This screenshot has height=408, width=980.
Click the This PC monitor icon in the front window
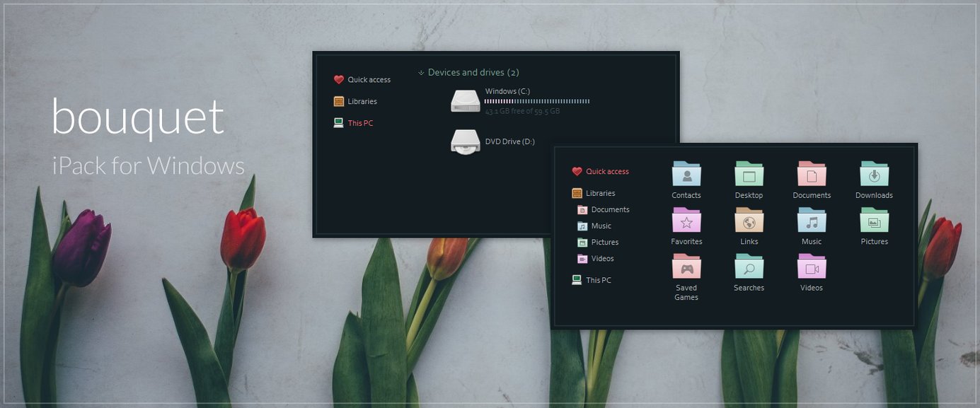pyautogui.click(x=577, y=280)
